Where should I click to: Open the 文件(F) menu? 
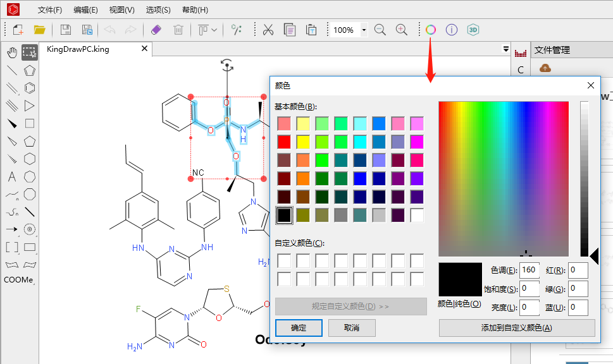(50, 10)
